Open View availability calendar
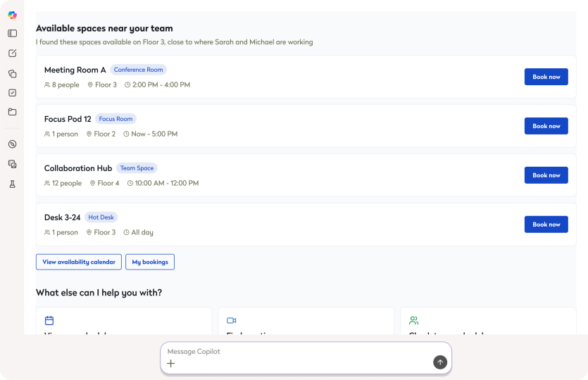Image resolution: width=588 pixels, height=380 pixels. pos(79,262)
